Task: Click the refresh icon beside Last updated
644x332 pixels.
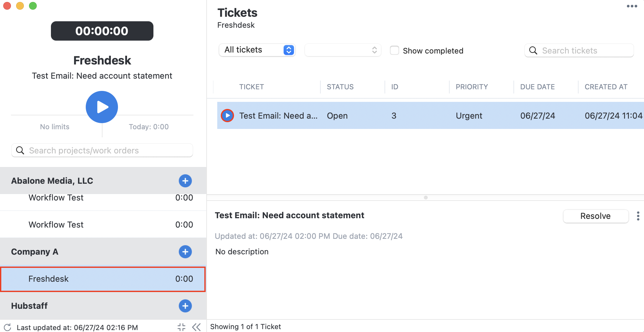Action: click(x=8, y=327)
